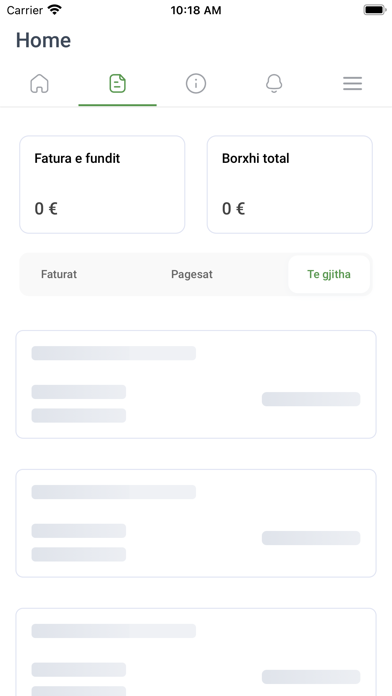Switch to the Pagesat segment
392x696 pixels.
192,274
